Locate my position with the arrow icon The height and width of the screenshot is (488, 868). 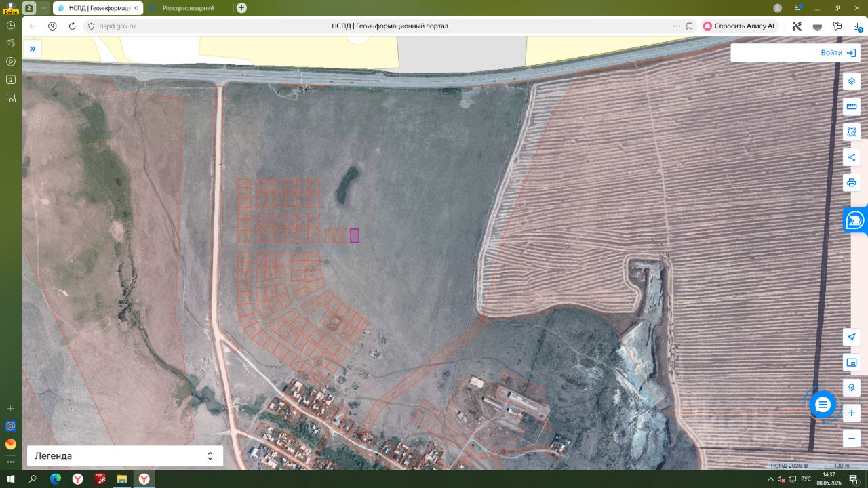click(852, 337)
